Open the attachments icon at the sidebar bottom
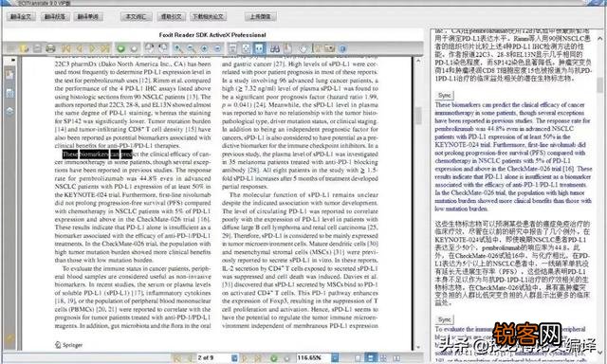The height and width of the screenshot is (364, 607). pyautogui.click(x=9, y=338)
